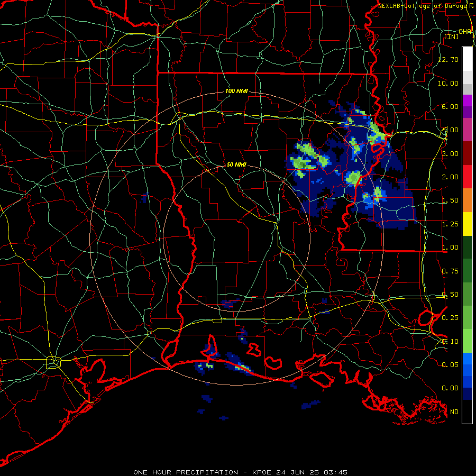Click the '1.25' legend value
476x476 pixels.
coord(450,224)
